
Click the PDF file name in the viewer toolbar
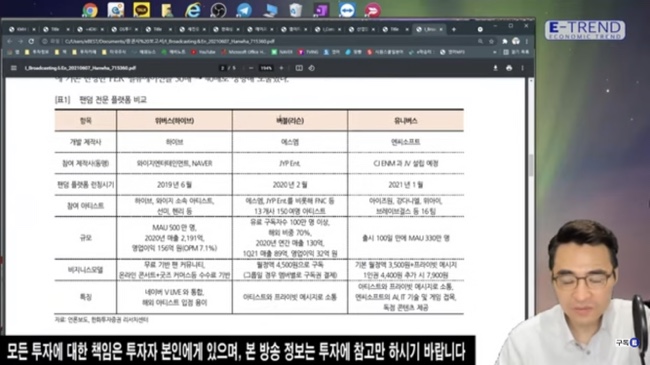(80, 68)
